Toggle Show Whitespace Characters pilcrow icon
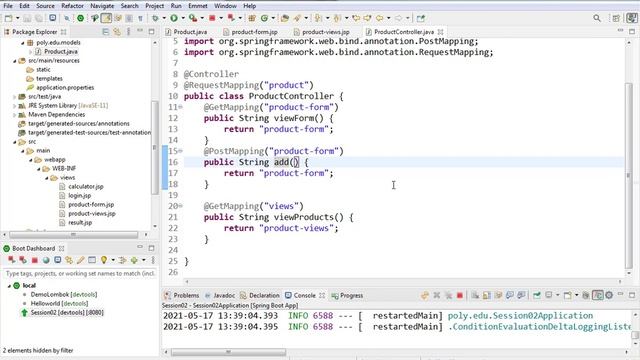Screen dimensions: 640x360 coord(140,18)
